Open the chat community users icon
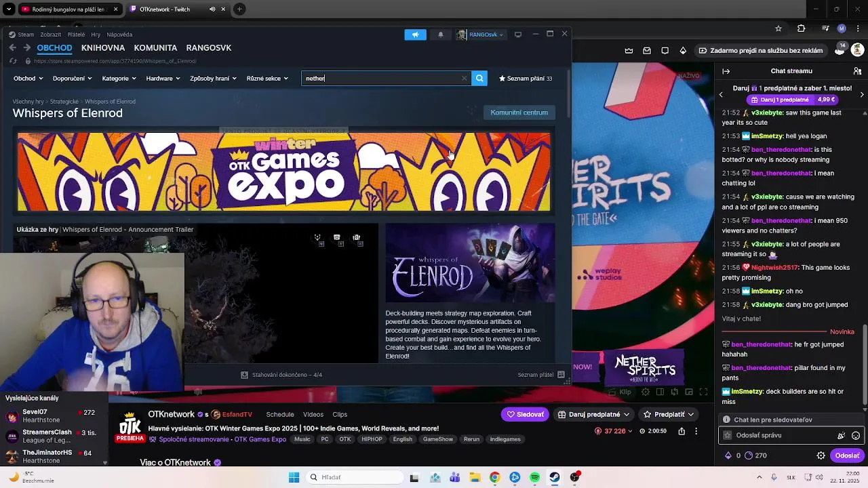The width and height of the screenshot is (868, 488). click(857, 71)
